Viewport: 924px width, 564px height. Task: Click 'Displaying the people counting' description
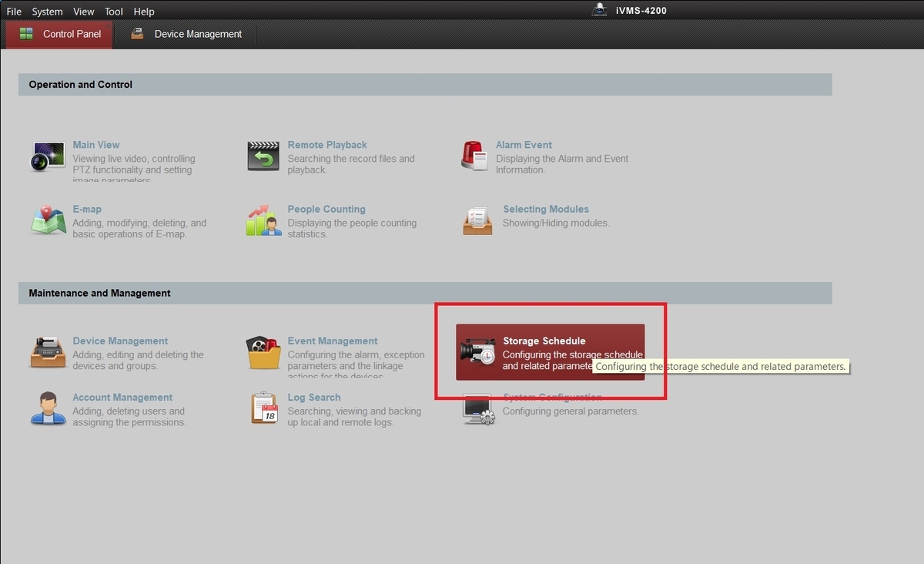click(352, 223)
